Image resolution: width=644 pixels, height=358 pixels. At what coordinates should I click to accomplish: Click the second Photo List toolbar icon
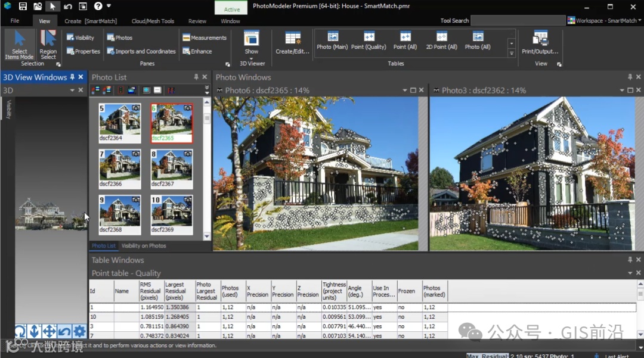tap(107, 90)
